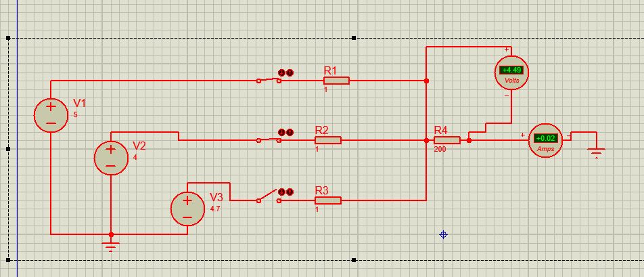The height and width of the screenshot is (277, 644).
Task: Select the DC ammeter instrument
Action: click(x=545, y=141)
